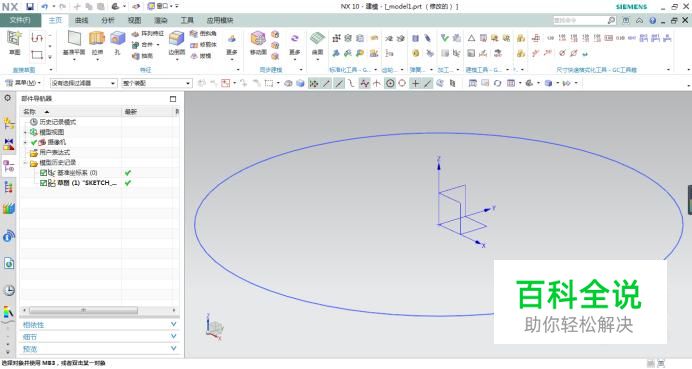Select the 修剪体 trim body command

coord(203,45)
